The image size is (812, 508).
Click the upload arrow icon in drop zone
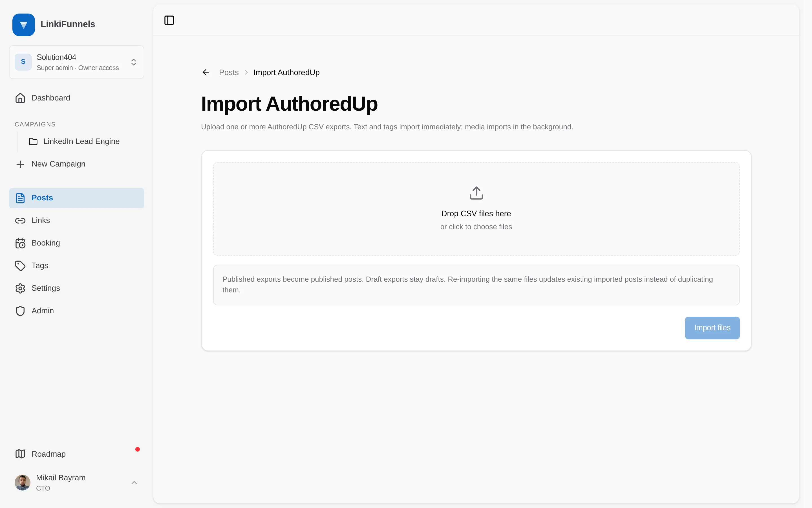coord(476,193)
